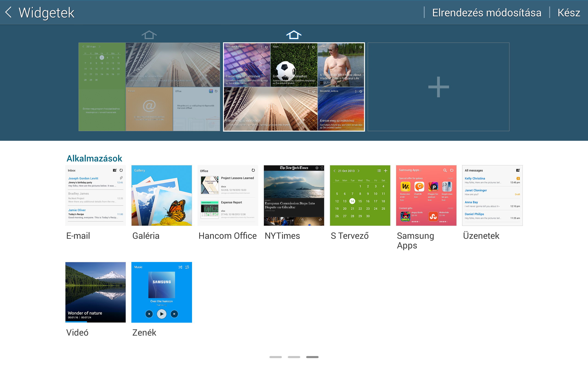Open the Expense Report spreadsheet entry
Image resolution: width=588 pixels, height=368 pixels.
pyautogui.click(x=228, y=210)
